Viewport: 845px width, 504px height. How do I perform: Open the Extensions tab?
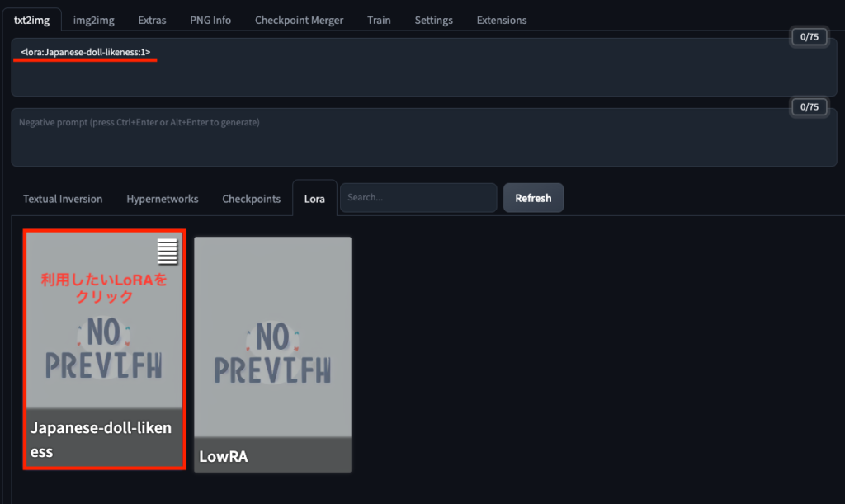pos(501,20)
